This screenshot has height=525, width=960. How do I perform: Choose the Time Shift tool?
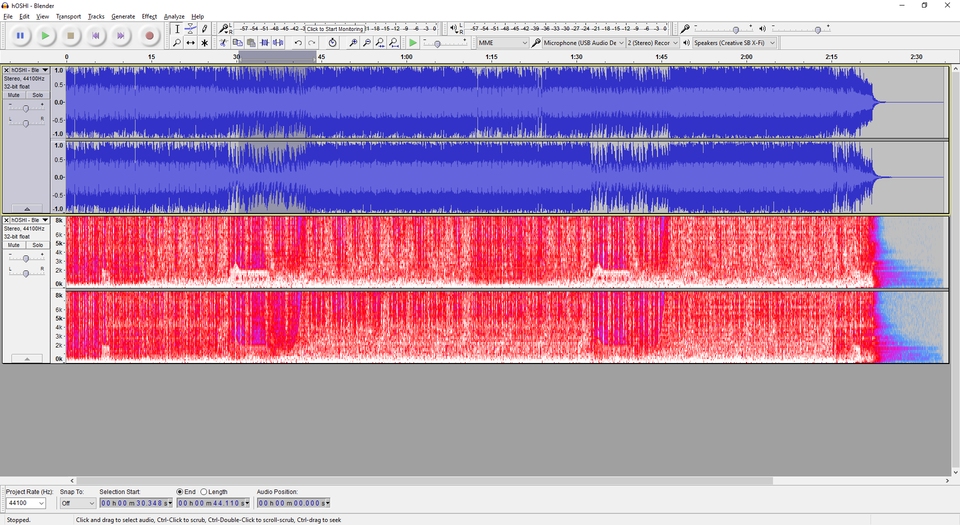pos(190,43)
